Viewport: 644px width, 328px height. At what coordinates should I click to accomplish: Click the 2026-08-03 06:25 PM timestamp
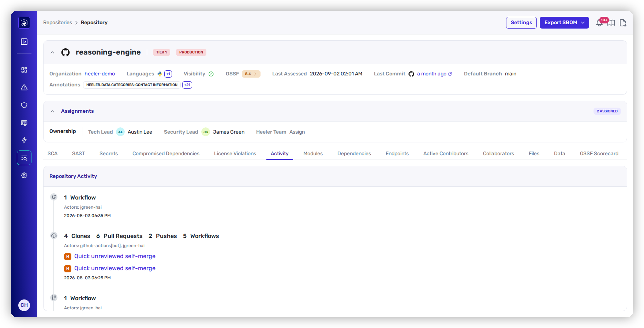point(87,278)
